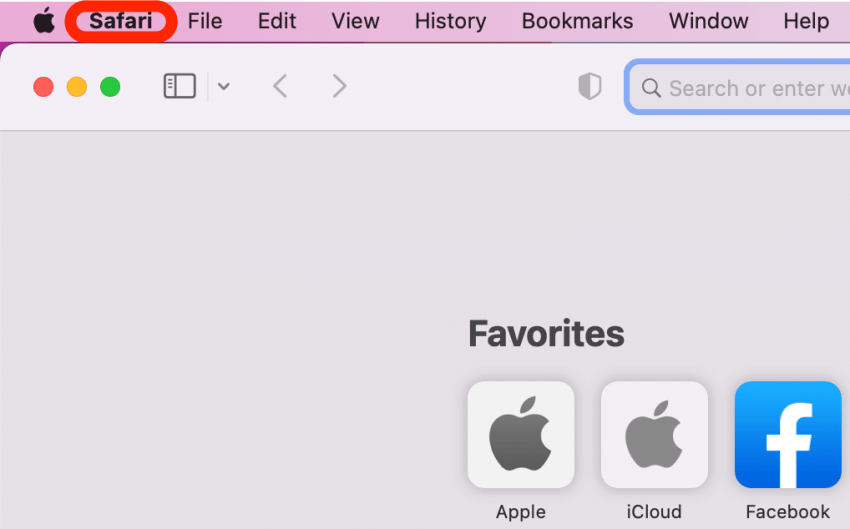Open the History menu
The image size is (850, 529).
tap(450, 21)
